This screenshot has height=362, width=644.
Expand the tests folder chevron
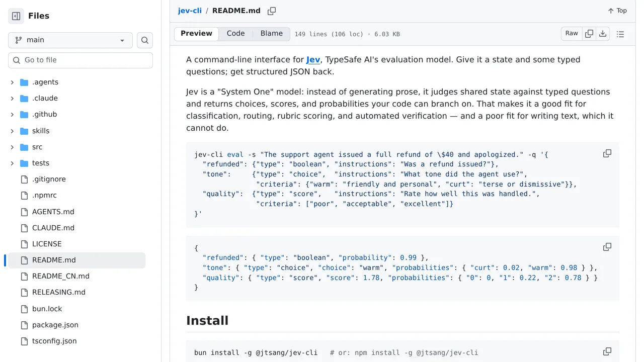coord(12,163)
